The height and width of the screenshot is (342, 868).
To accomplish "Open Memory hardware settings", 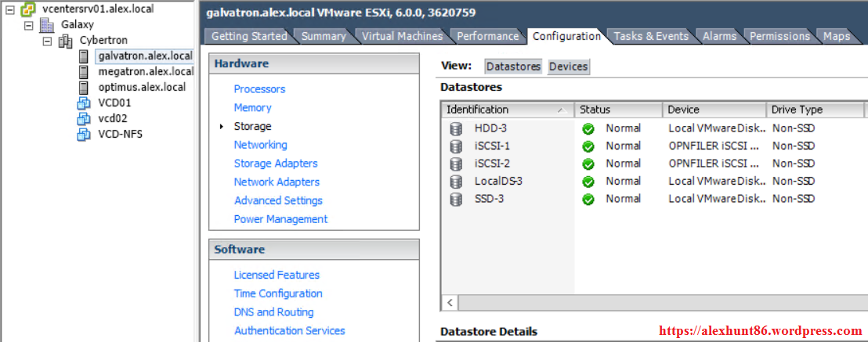I will pyautogui.click(x=252, y=108).
